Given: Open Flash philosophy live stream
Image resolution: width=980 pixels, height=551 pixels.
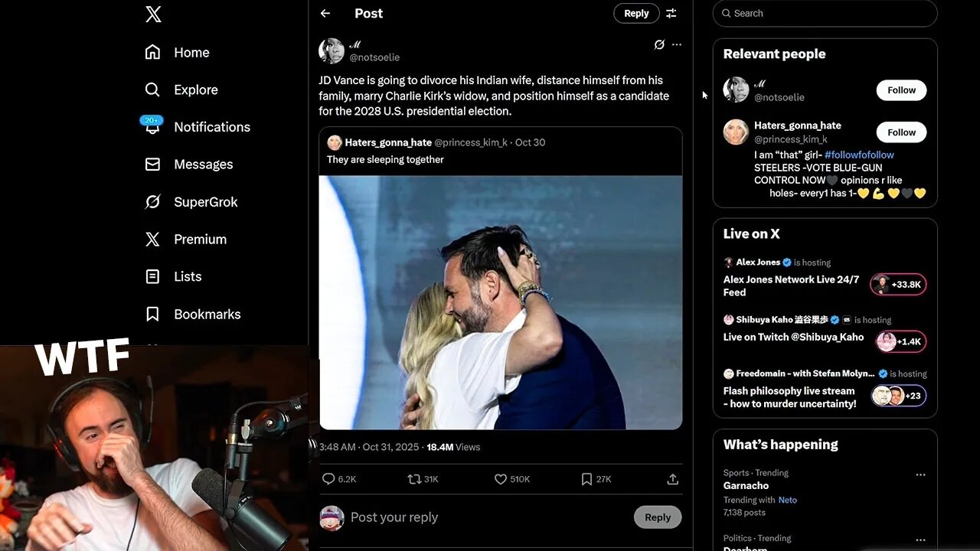Looking at the screenshot, I should point(789,397).
